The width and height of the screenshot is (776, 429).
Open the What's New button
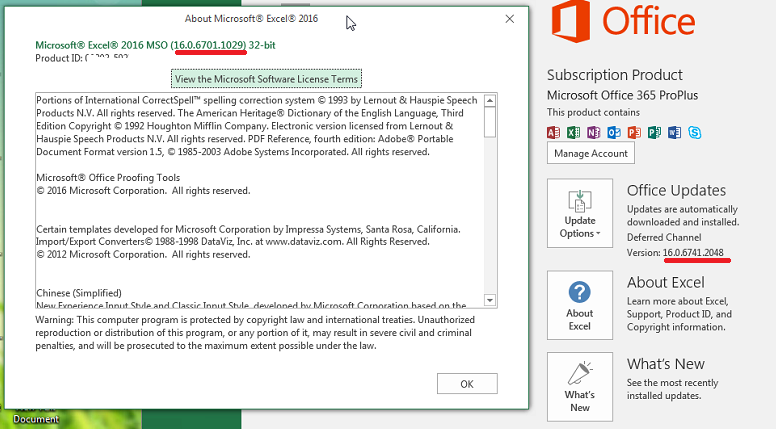580,387
